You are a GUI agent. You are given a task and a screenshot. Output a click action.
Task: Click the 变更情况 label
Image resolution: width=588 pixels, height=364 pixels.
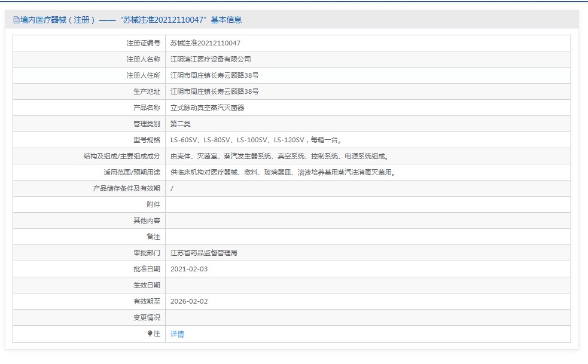pyautogui.click(x=147, y=317)
